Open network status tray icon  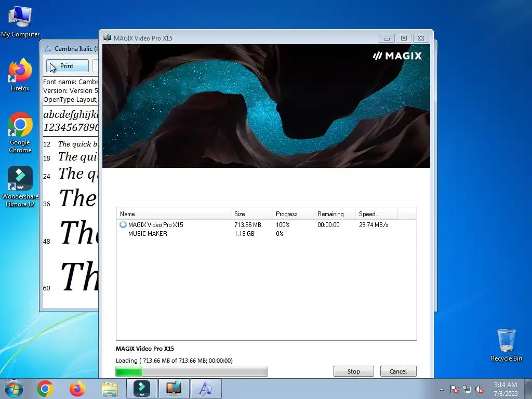tap(467, 389)
